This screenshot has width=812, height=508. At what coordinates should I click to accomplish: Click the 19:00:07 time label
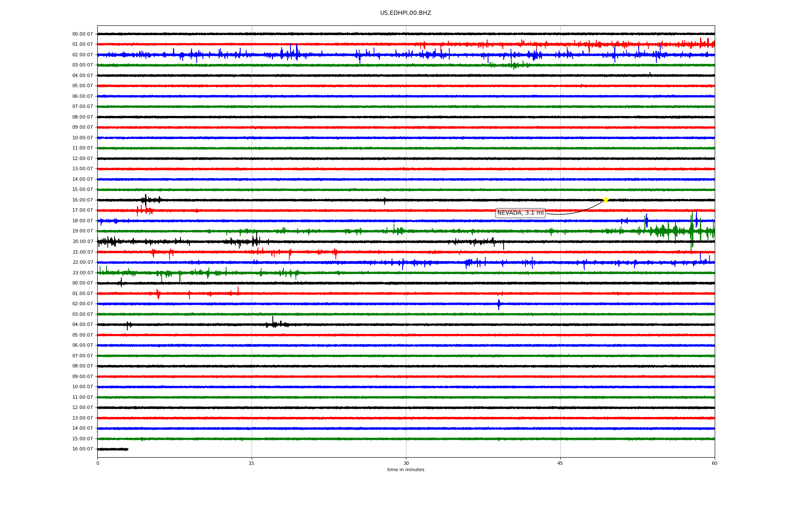pyautogui.click(x=82, y=231)
